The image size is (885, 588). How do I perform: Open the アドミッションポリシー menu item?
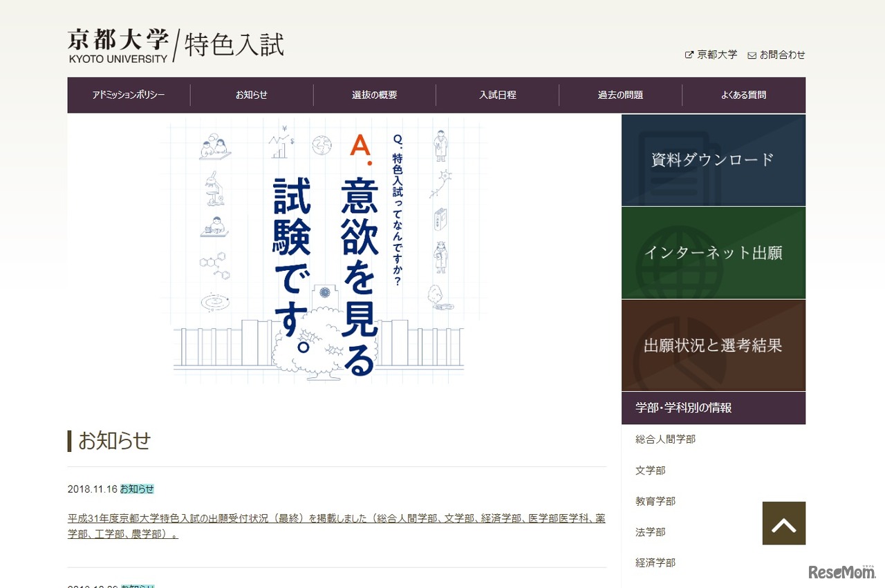coord(129,95)
